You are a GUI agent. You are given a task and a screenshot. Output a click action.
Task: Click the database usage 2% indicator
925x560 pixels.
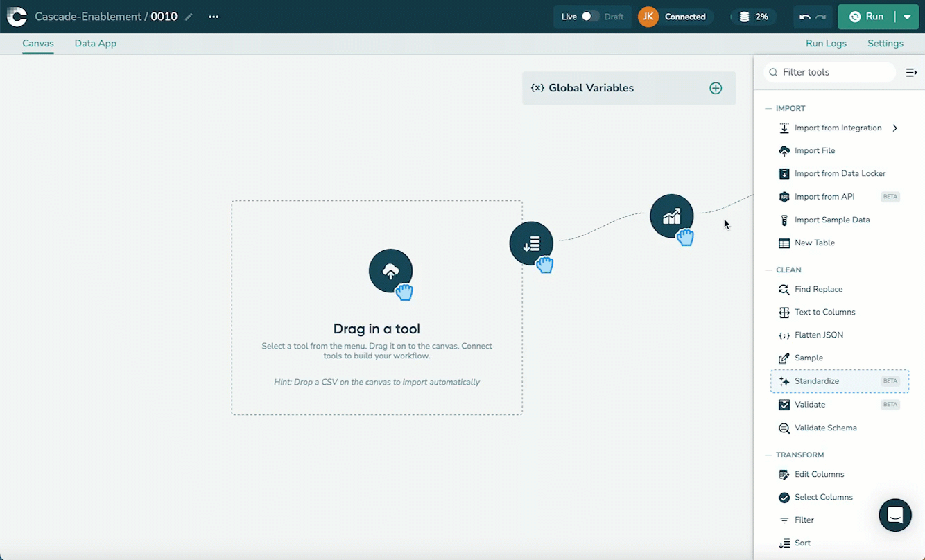[753, 17]
